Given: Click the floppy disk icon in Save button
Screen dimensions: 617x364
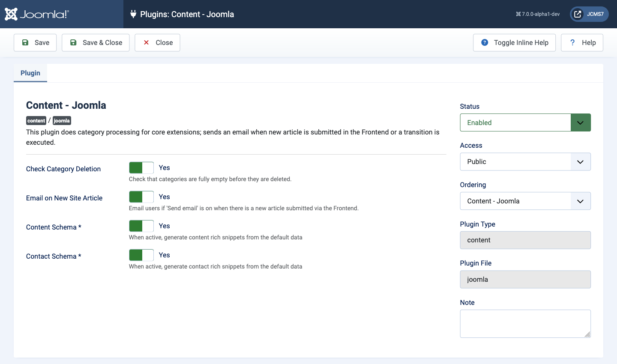Looking at the screenshot, I should tap(25, 42).
